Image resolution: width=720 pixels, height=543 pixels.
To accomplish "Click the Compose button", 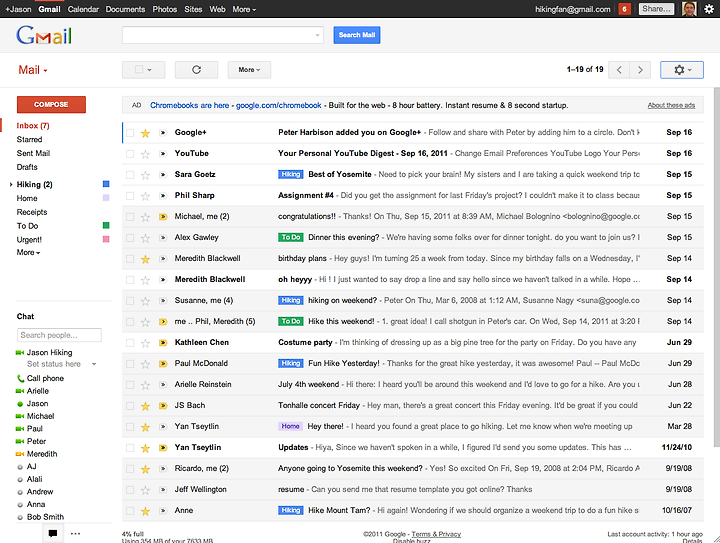I will pyautogui.click(x=51, y=105).
